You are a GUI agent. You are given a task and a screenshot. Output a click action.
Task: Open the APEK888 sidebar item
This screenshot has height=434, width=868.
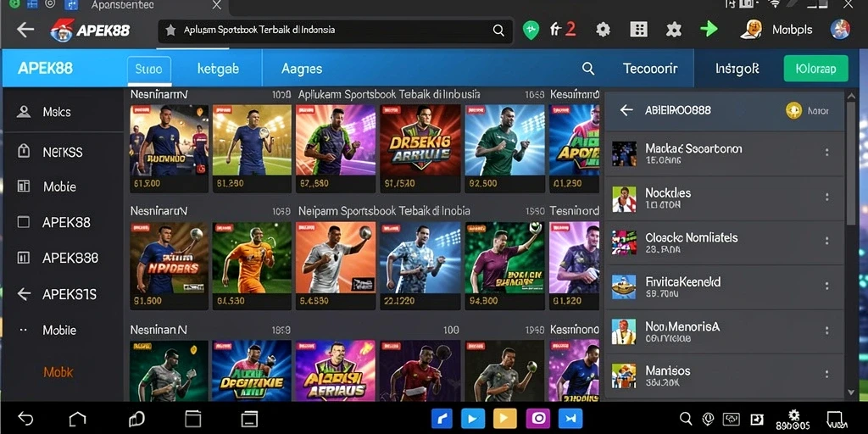[62, 258]
